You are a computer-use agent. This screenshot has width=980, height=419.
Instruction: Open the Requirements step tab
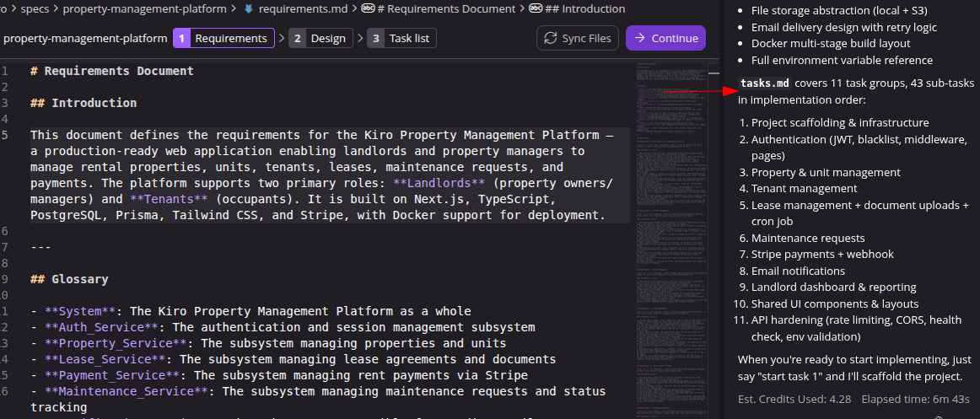point(223,38)
